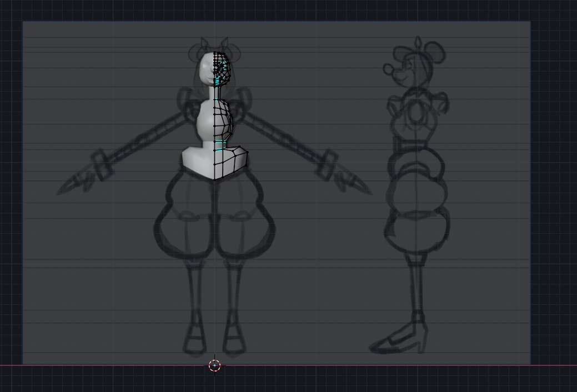Click the wireframe half of the model's chest
This screenshot has width=577, height=392.
(x=223, y=119)
